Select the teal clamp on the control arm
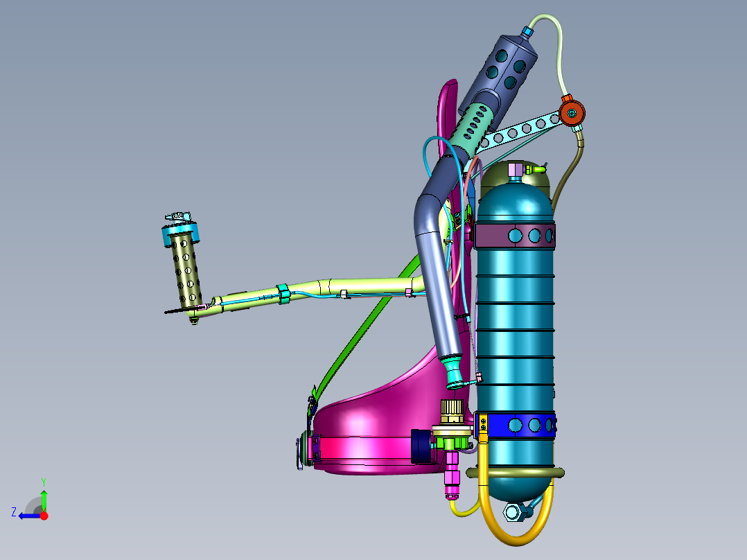Screen dimensions: 747x560 (283, 294)
